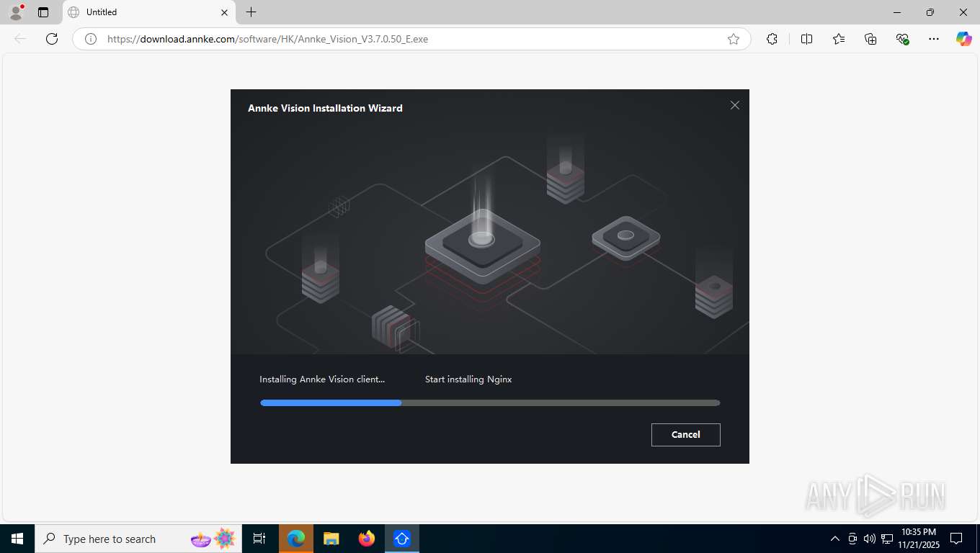Open Task View on the taskbar
This screenshot has width=980, height=553.
point(259,539)
